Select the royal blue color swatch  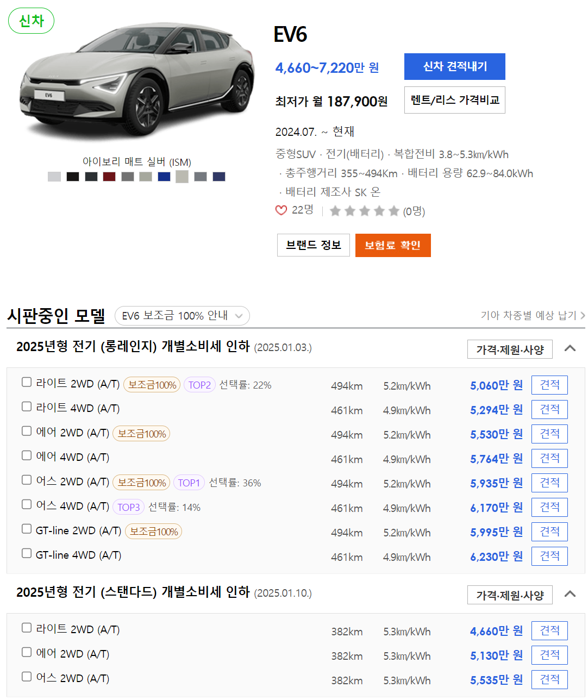tap(164, 177)
